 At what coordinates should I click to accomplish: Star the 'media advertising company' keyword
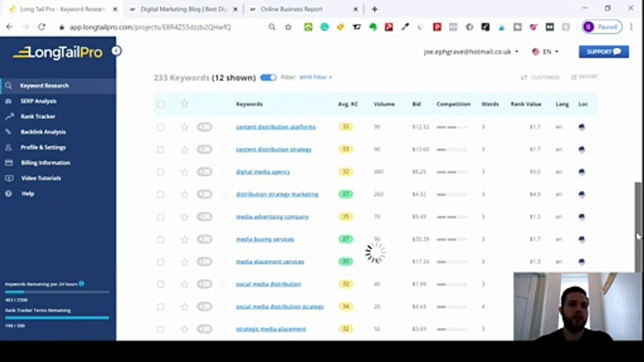tap(185, 217)
